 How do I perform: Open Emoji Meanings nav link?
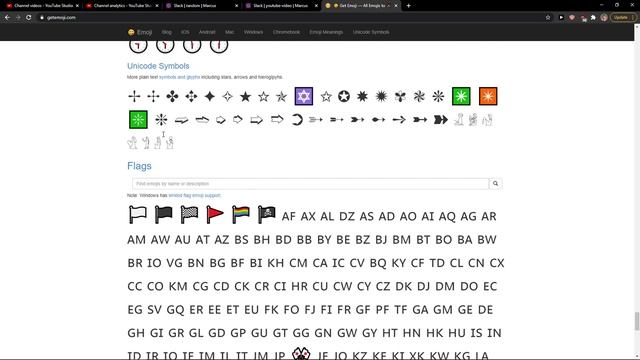coord(326,32)
